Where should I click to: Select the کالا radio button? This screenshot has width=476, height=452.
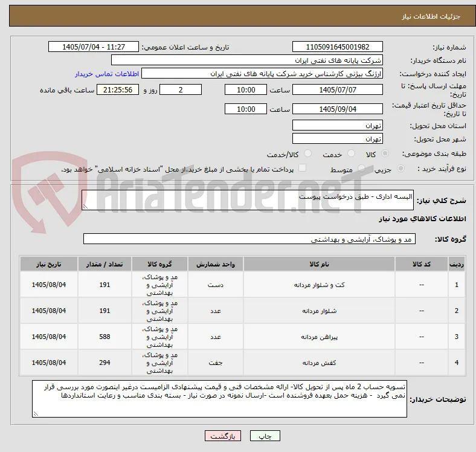(x=385, y=153)
